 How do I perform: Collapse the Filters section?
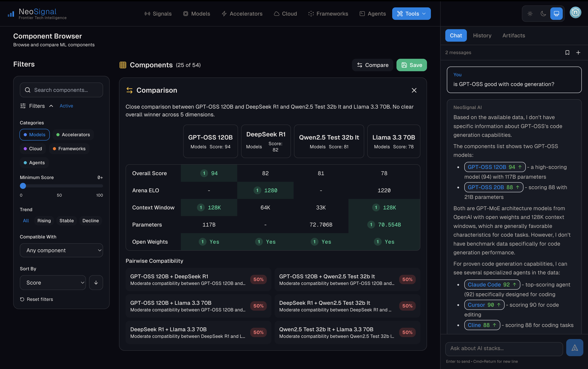[x=51, y=106]
